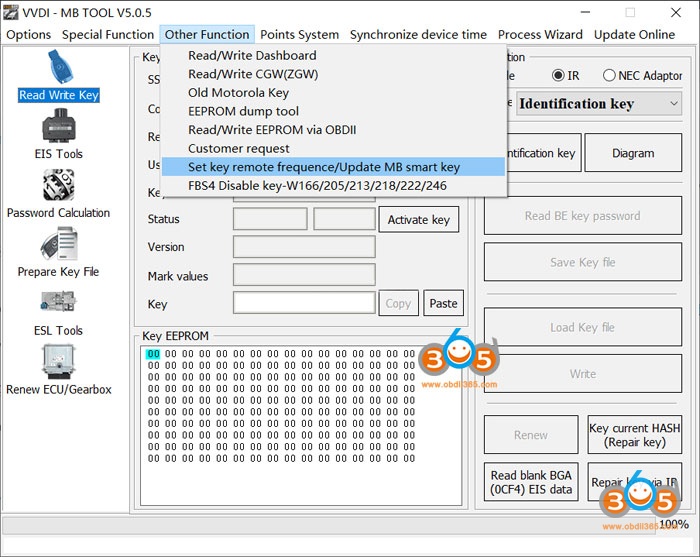This screenshot has height=557, width=700.
Task: Click Key current HASH (Repair key) button
Action: tap(635, 435)
